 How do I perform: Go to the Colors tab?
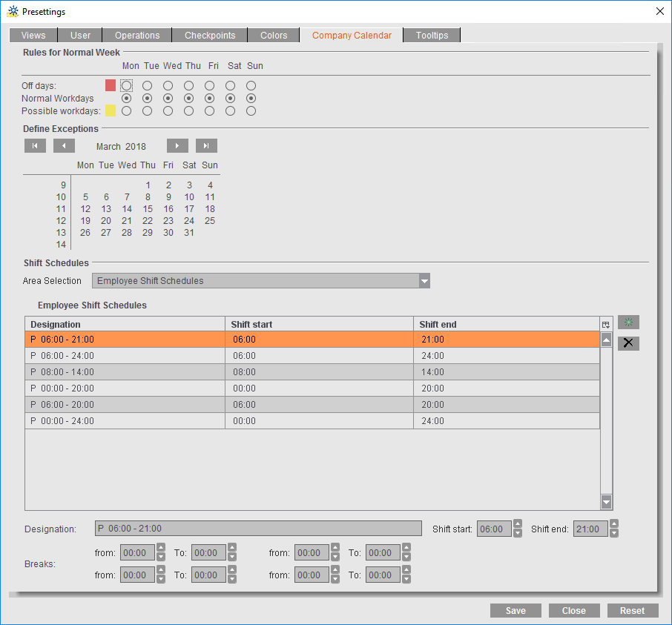274,35
